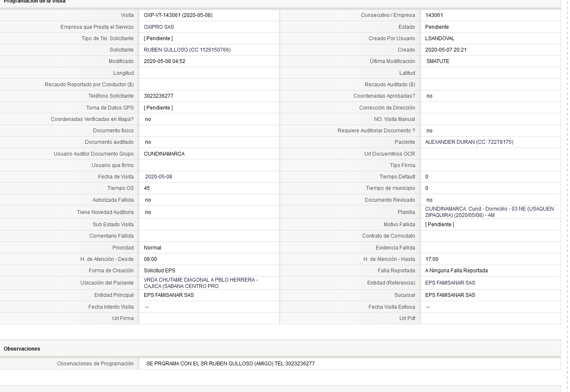Click the Fecha Visita Exitosa label

click(392, 307)
